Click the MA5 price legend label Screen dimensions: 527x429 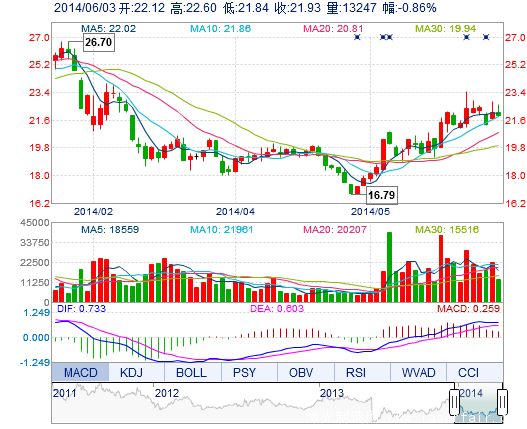pyautogui.click(x=109, y=29)
